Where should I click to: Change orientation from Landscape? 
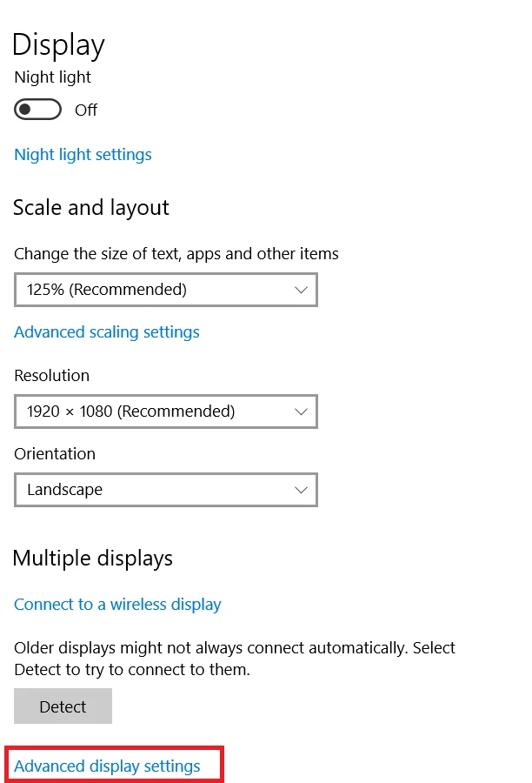click(165, 490)
